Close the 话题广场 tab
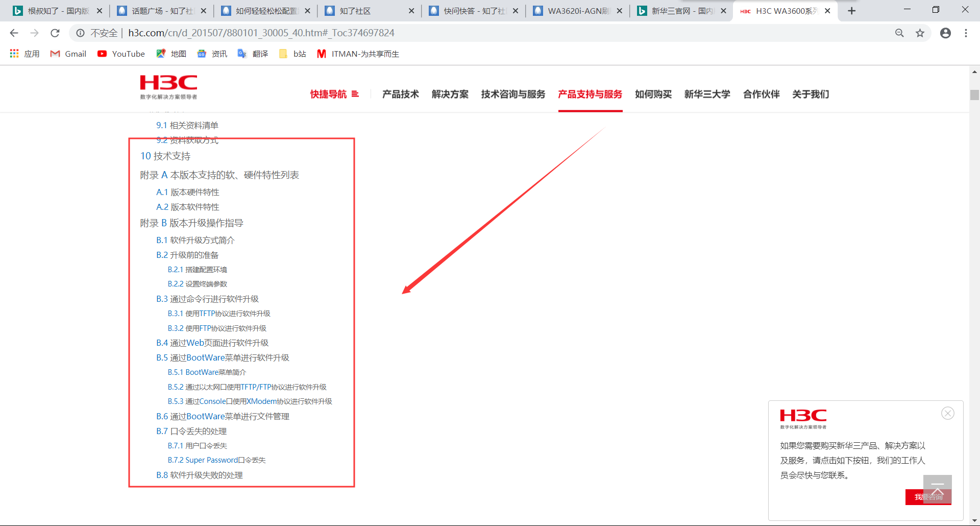 pos(204,11)
